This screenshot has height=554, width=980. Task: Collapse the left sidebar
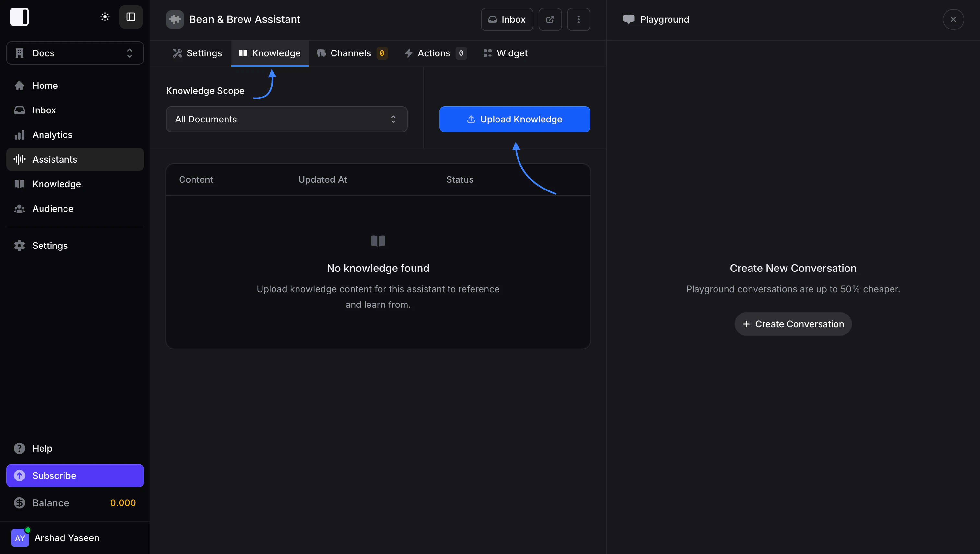tap(131, 17)
